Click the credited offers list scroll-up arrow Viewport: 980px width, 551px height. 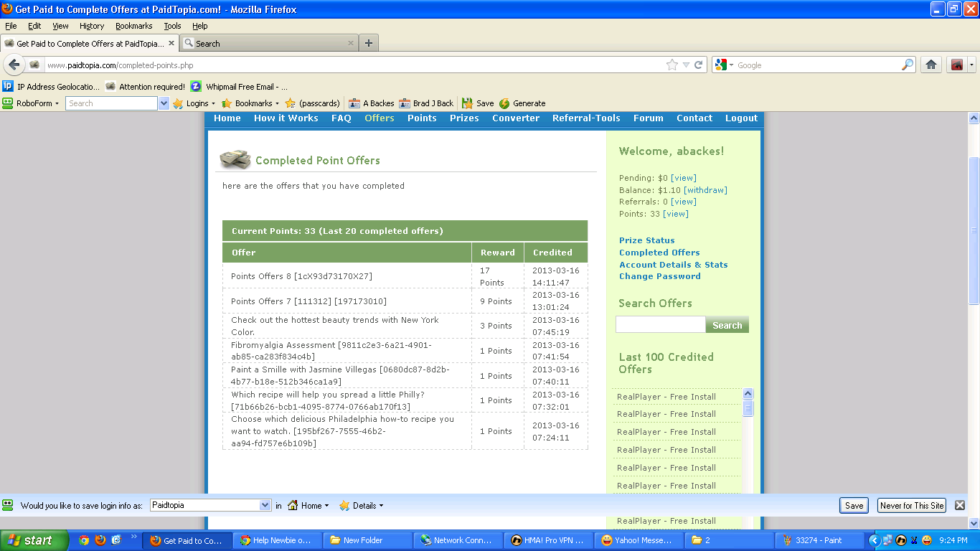[x=748, y=394]
